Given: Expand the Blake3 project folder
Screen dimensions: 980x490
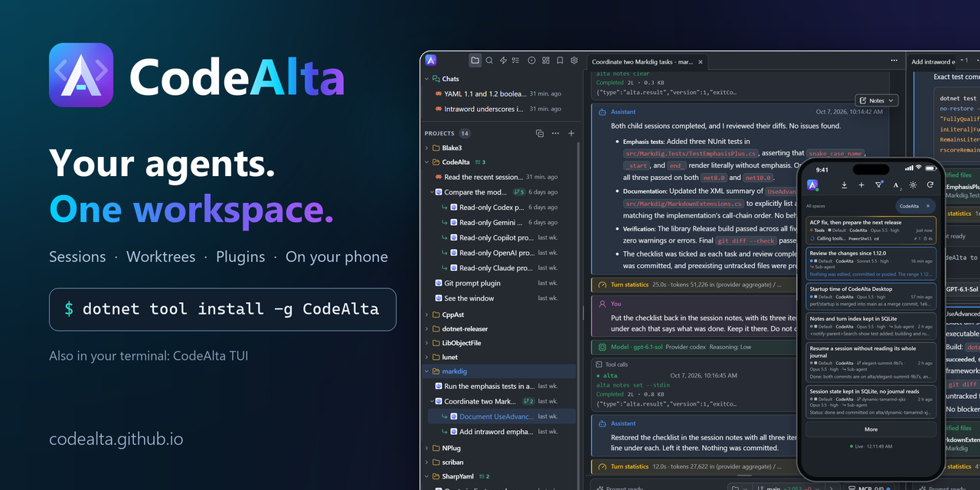Looking at the screenshot, I should coord(427,148).
